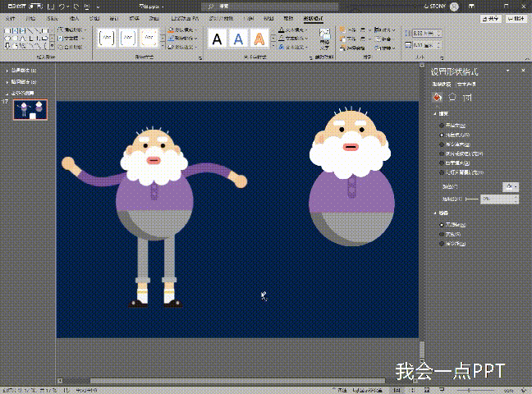Select the first black shape style preset
The height and width of the screenshot is (394, 532).
coord(107,38)
